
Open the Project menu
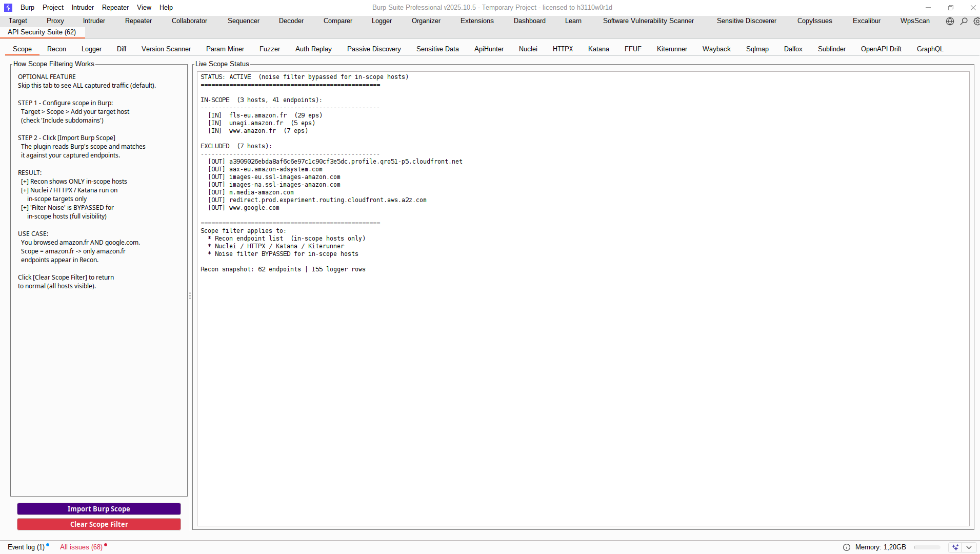click(x=53, y=8)
